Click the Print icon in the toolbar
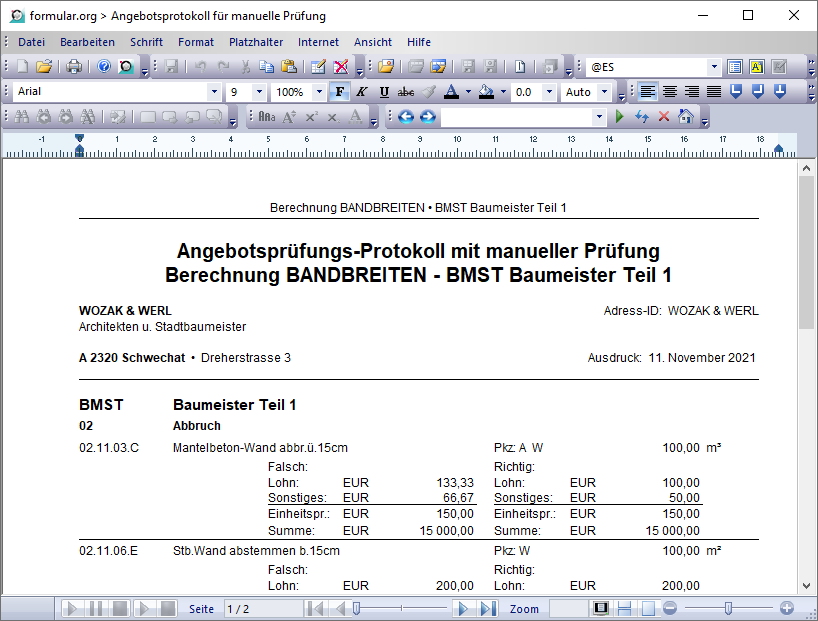The image size is (818, 621). (x=74, y=67)
